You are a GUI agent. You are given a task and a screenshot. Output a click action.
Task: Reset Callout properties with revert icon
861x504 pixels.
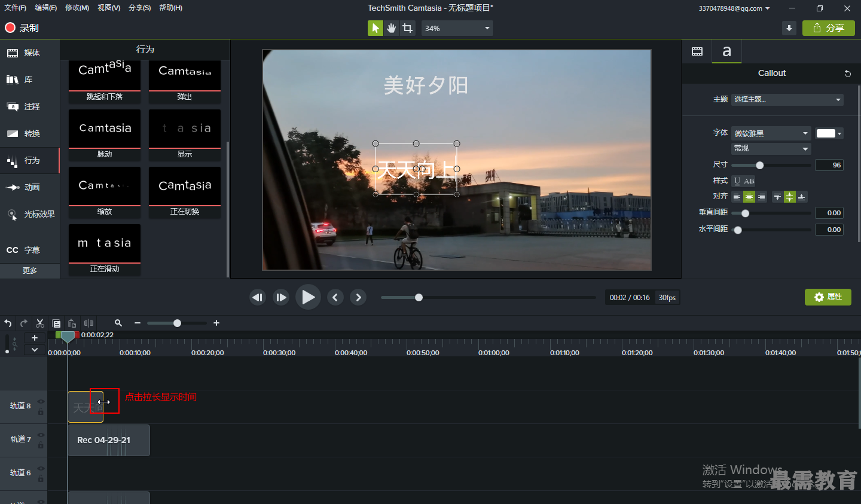[847, 74]
